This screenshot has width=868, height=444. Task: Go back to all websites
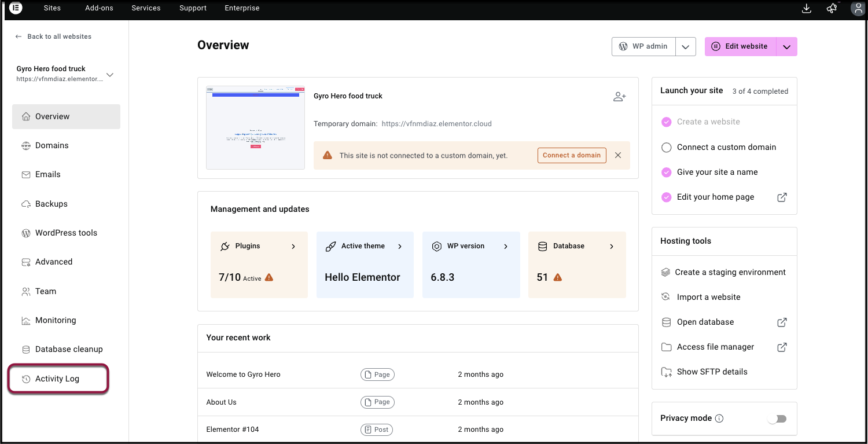click(x=53, y=36)
